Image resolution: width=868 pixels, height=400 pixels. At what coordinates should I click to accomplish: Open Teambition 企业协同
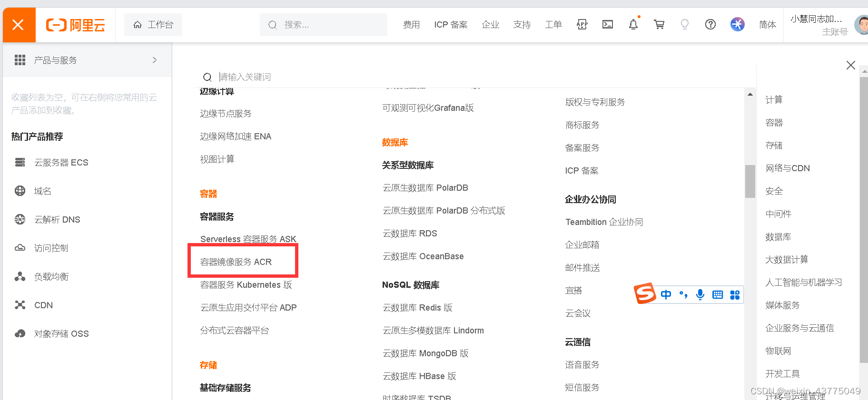coord(604,222)
